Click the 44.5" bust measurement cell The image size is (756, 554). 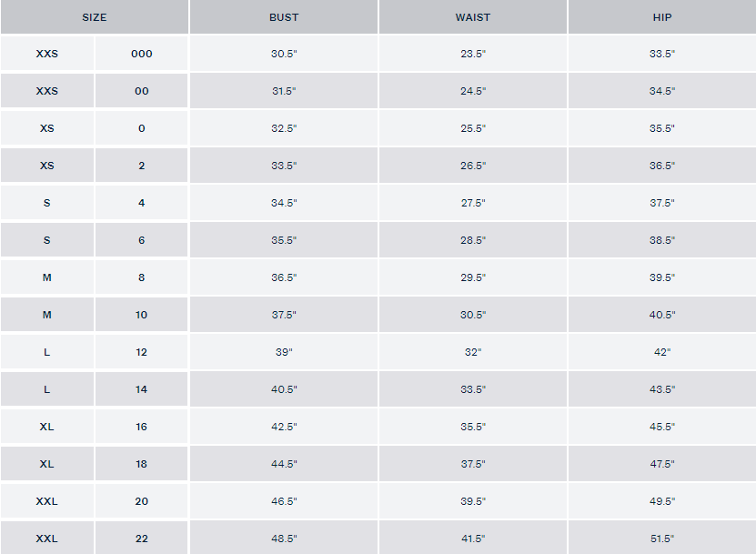point(284,464)
